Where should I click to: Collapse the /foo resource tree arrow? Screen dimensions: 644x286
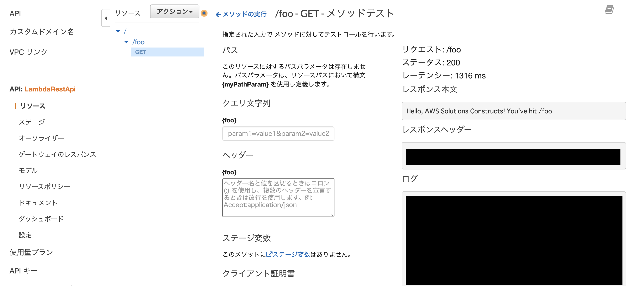click(127, 42)
